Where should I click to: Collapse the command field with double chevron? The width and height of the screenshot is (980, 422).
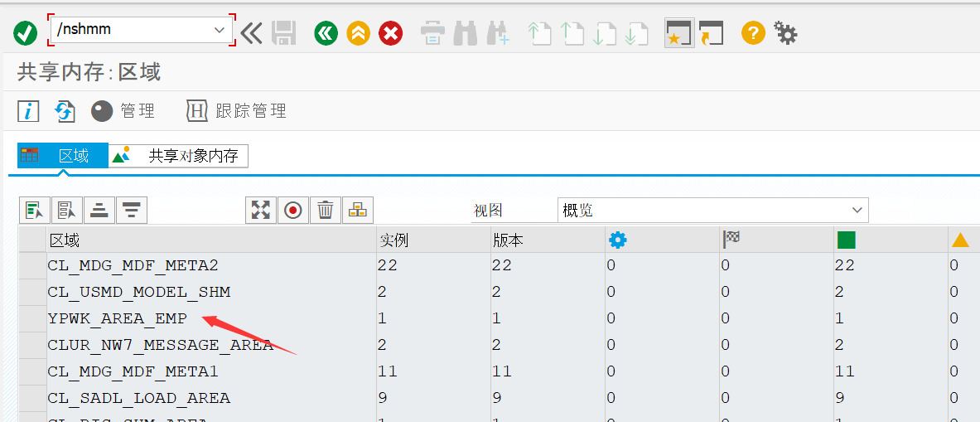(x=251, y=32)
